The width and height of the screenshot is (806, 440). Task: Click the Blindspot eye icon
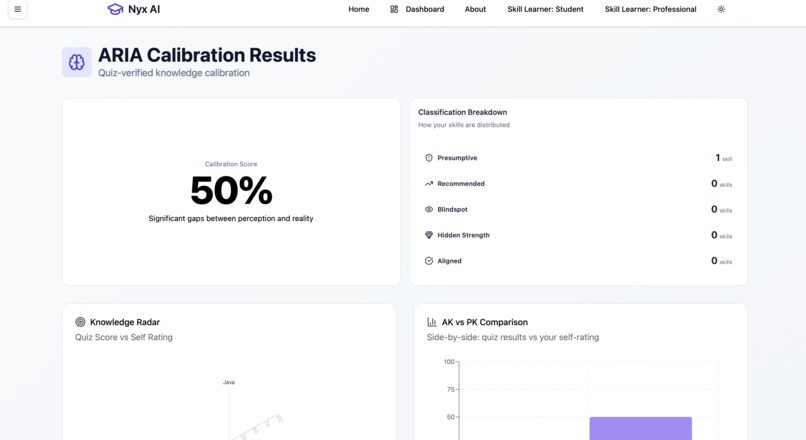click(x=429, y=209)
